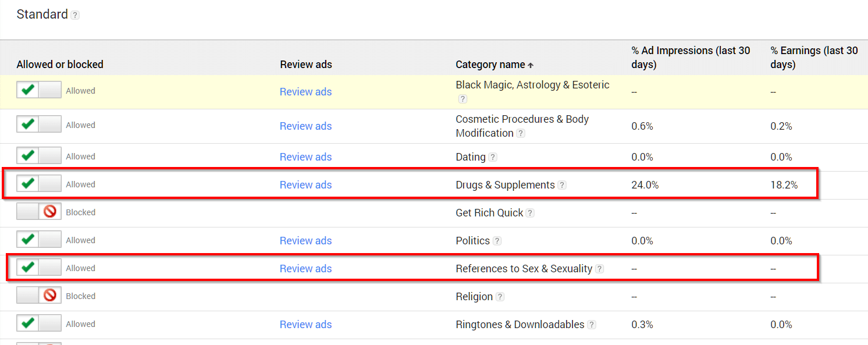Open help icon for Religion category
868x345 pixels.
500,297
